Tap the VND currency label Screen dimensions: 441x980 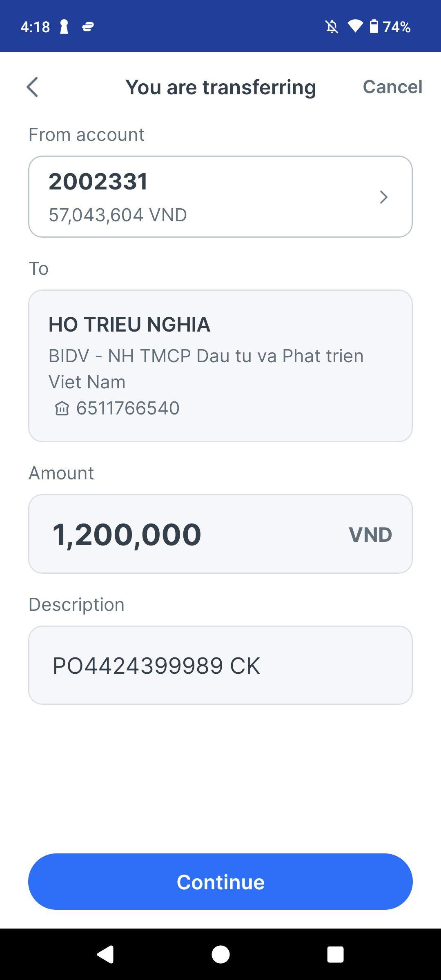click(x=370, y=535)
